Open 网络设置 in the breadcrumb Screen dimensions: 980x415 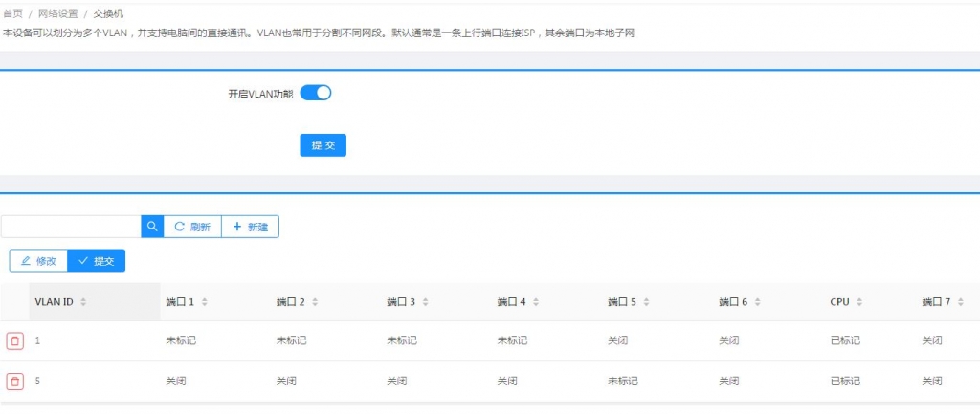(x=58, y=13)
